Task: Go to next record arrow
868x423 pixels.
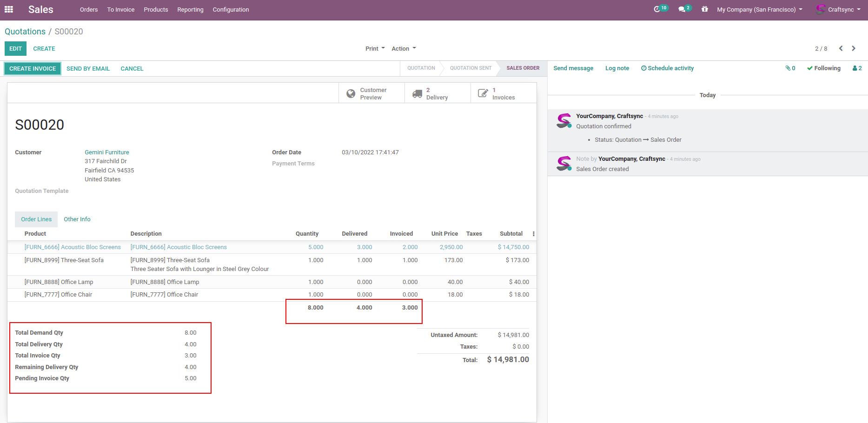Action: [854, 48]
